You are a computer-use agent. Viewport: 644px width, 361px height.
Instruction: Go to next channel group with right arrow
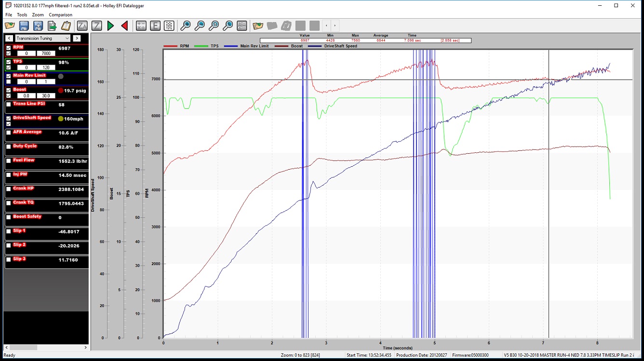(77, 38)
